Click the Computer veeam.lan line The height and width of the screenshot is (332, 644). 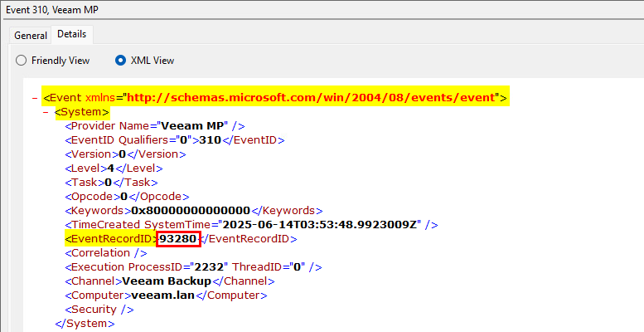coord(166,295)
